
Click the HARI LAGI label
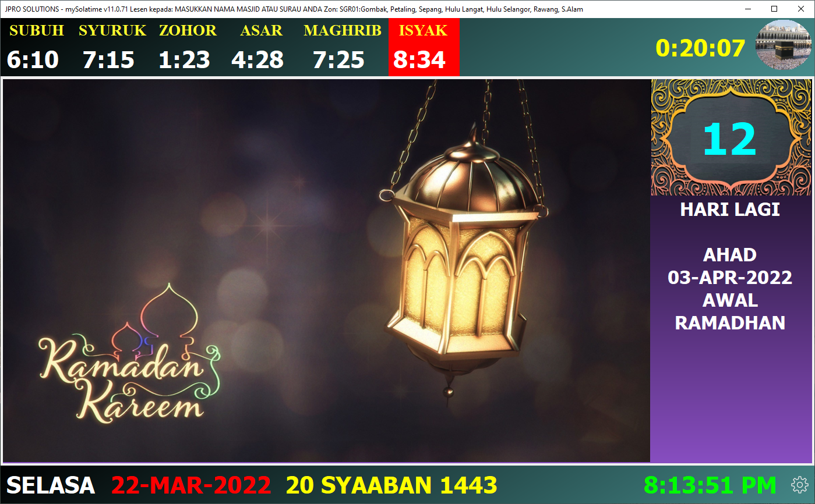point(730,210)
